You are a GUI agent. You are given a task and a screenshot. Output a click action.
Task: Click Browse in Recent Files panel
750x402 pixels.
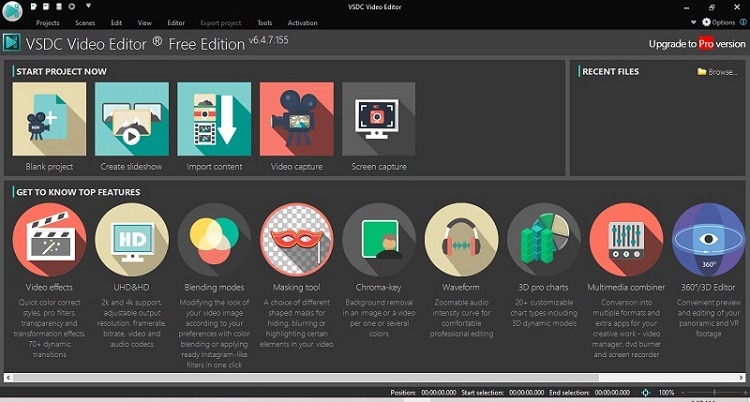click(x=717, y=72)
